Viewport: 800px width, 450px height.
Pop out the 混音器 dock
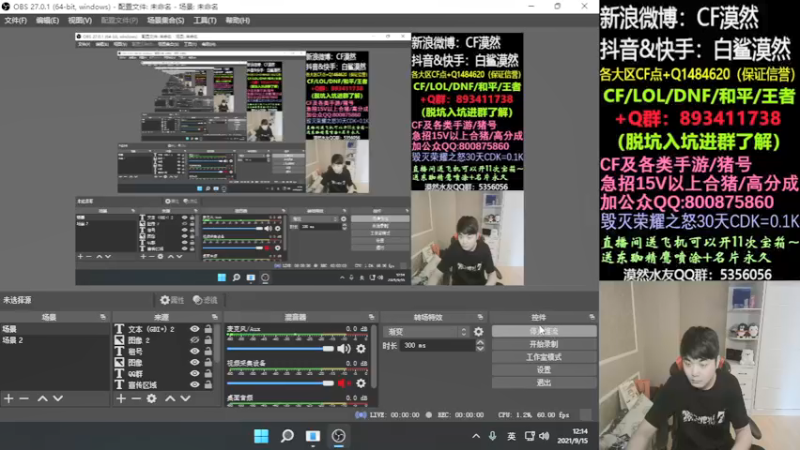click(x=371, y=317)
